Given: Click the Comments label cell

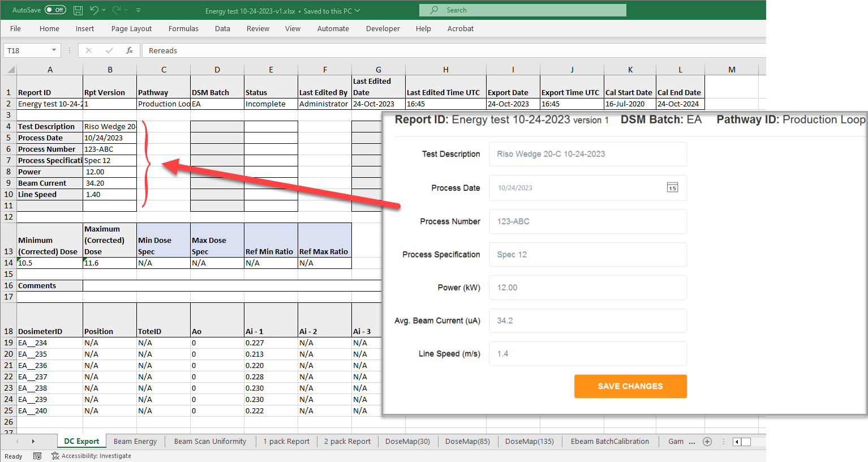Looking at the screenshot, I should (50, 286).
